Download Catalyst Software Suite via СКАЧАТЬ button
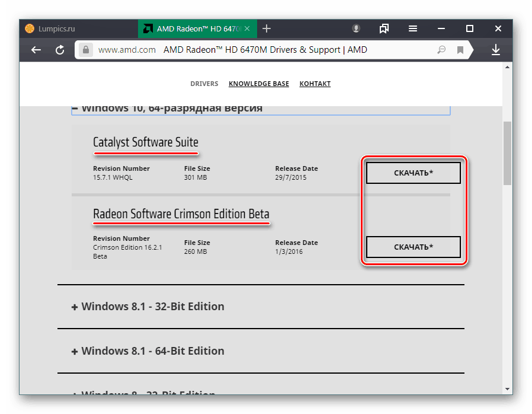532x414 pixels. pyautogui.click(x=414, y=173)
